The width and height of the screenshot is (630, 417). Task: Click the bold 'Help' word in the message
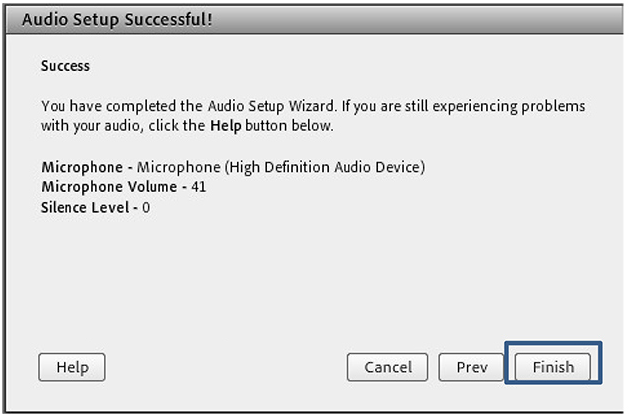coord(225,127)
